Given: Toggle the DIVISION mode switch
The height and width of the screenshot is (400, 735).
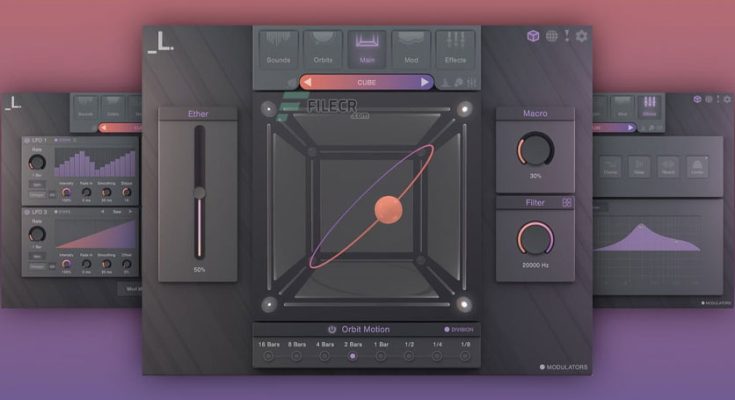Looking at the screenshot, I should 448,330.
